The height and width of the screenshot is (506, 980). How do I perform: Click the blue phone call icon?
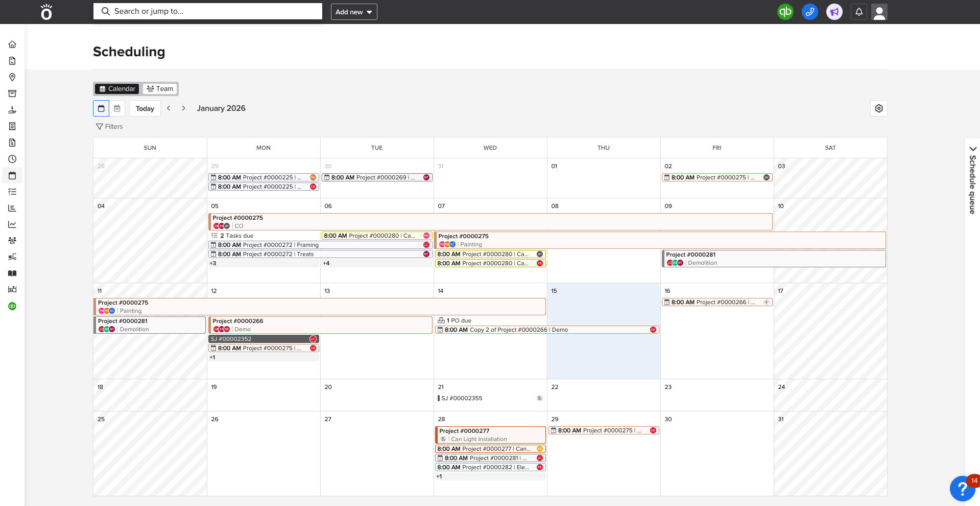point(809,12)
